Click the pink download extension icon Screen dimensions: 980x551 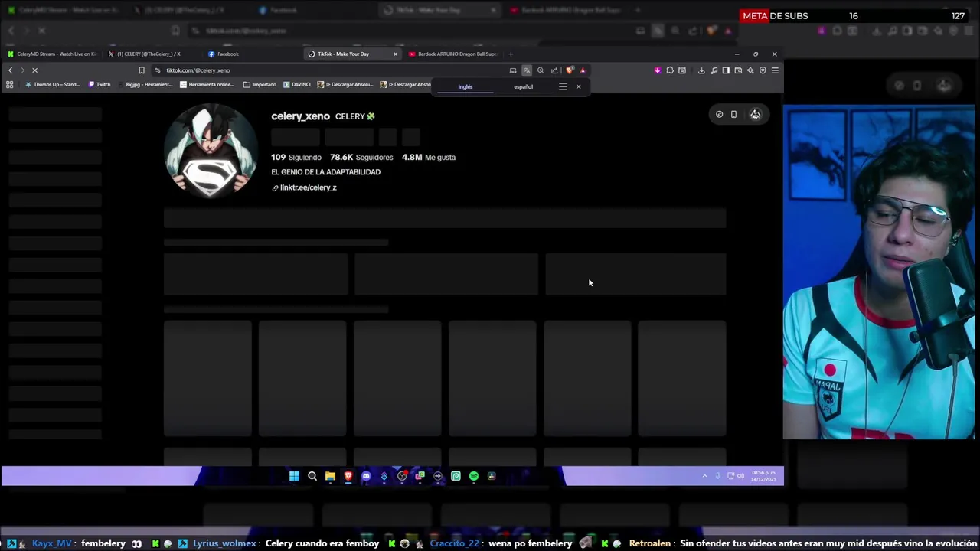[x=658, y=70]
